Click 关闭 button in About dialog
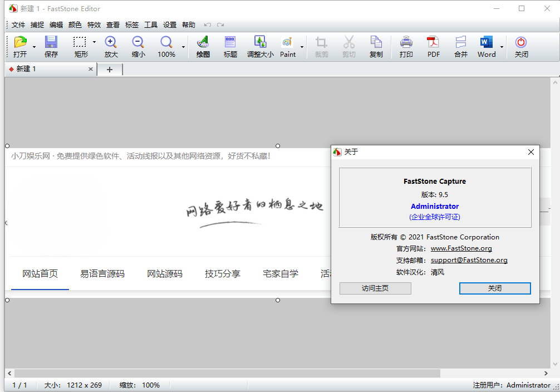The width and height of the screenshot is (560, 392). (x=495, y=288)
